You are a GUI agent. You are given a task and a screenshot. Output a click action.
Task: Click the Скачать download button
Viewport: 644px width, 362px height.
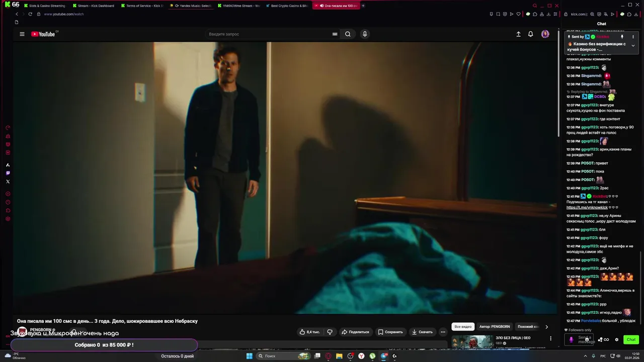(x=422, y=332)
